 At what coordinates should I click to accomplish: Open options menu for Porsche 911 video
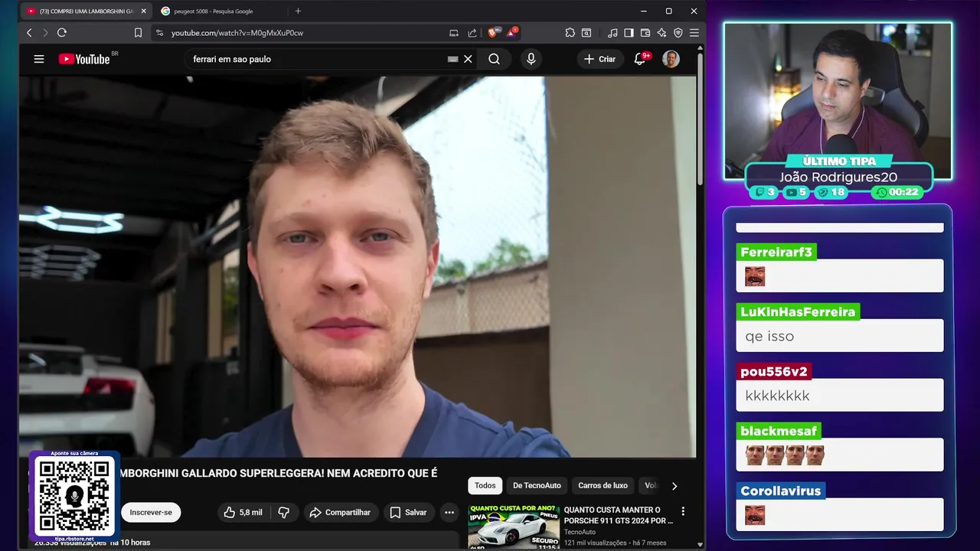[x=683, y=511]
